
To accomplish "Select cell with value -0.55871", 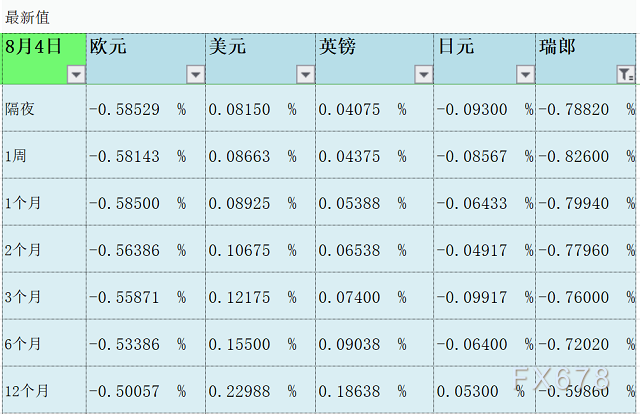I will point(146,296).
